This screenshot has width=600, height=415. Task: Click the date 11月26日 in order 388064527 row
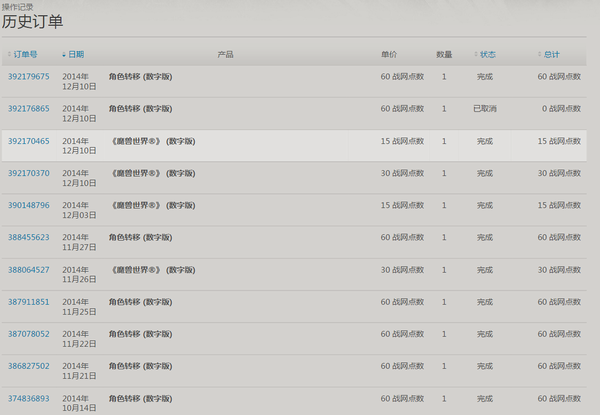(x=79, y=280)
